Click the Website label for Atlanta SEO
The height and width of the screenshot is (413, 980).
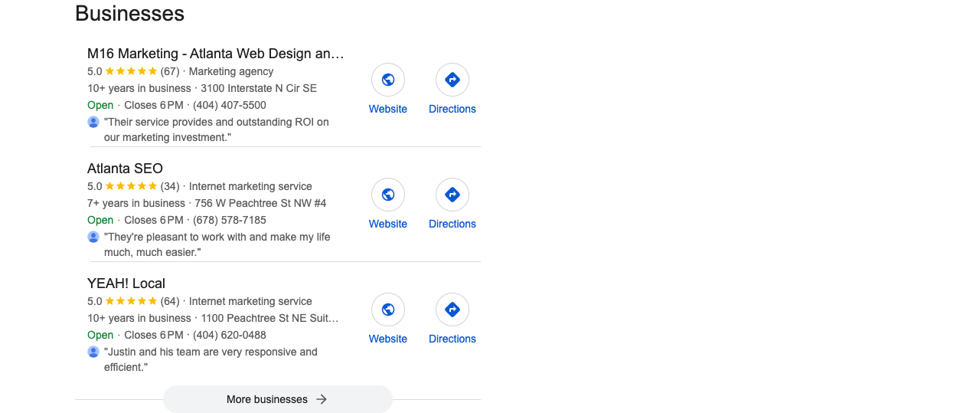click(388, 224)
